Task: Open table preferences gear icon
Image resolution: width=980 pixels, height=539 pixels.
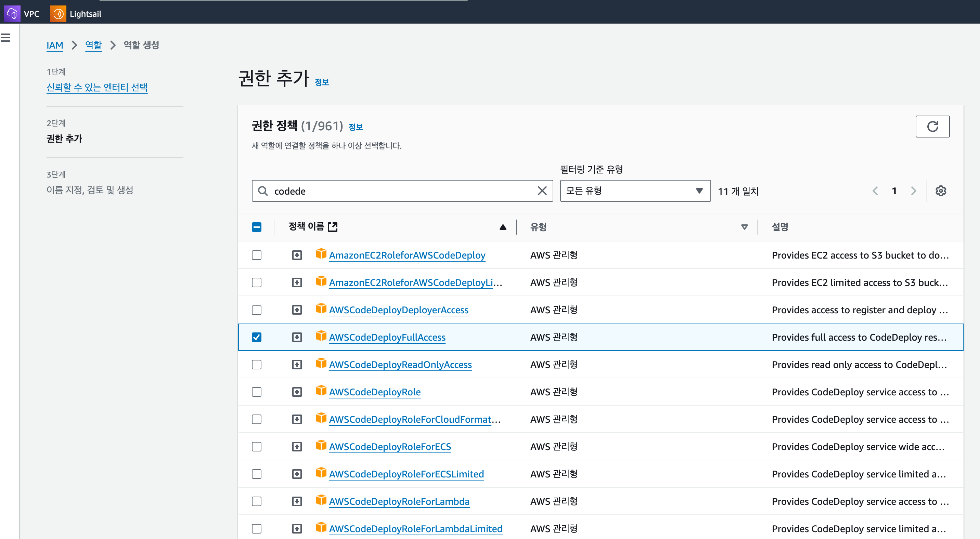Action: tap(940, 191)
